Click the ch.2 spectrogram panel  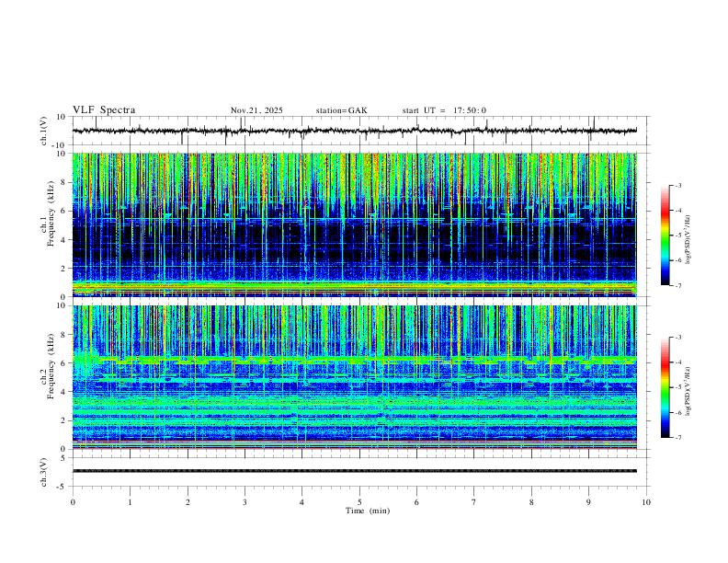(355, 377)
